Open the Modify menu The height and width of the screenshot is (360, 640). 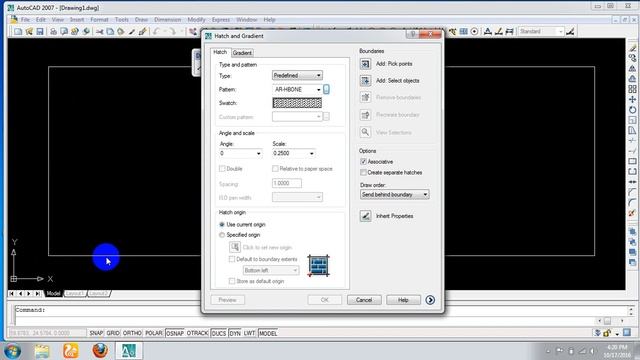click(196, 20)
